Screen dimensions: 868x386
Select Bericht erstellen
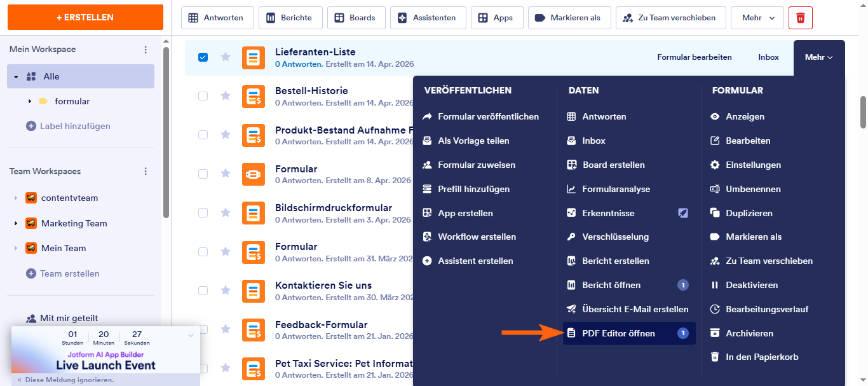pos(608,261)
